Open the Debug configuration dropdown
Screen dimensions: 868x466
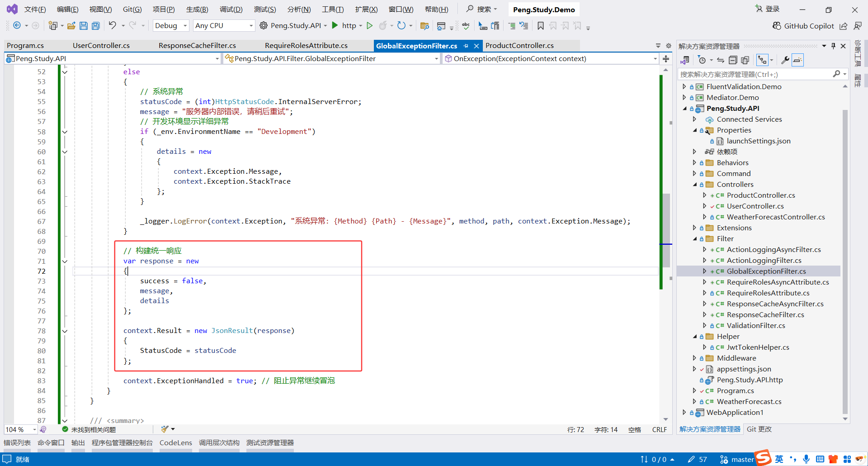point(171,26)
